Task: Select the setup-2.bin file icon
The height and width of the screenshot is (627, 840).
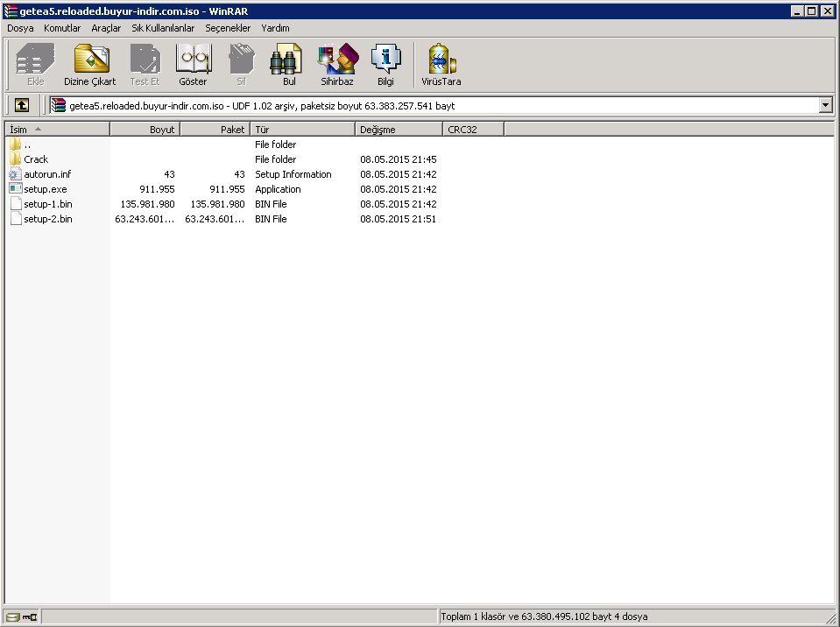Action: click(16, 219)
